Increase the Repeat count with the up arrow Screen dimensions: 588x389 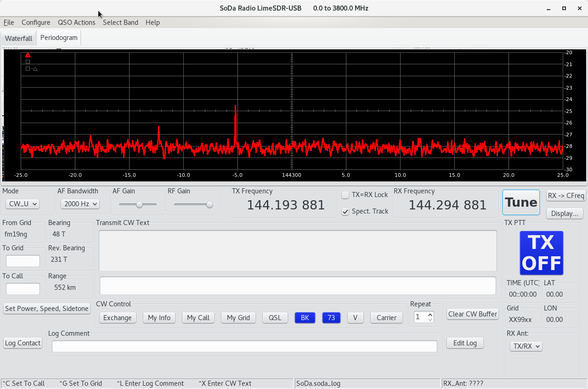tap(430, 315)
